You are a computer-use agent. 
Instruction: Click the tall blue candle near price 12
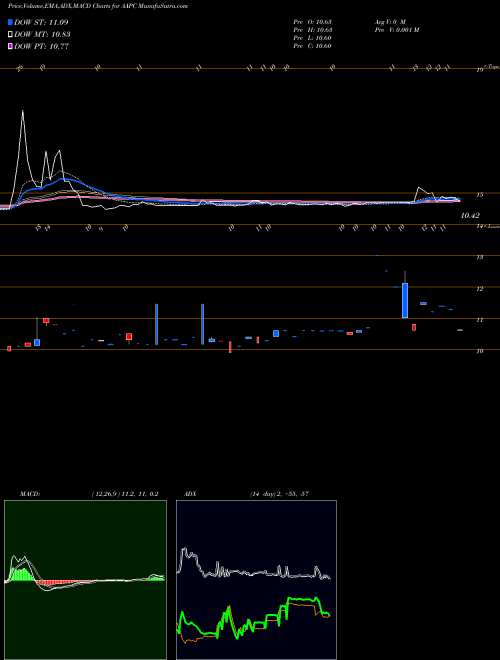click(x=405, y=300)
